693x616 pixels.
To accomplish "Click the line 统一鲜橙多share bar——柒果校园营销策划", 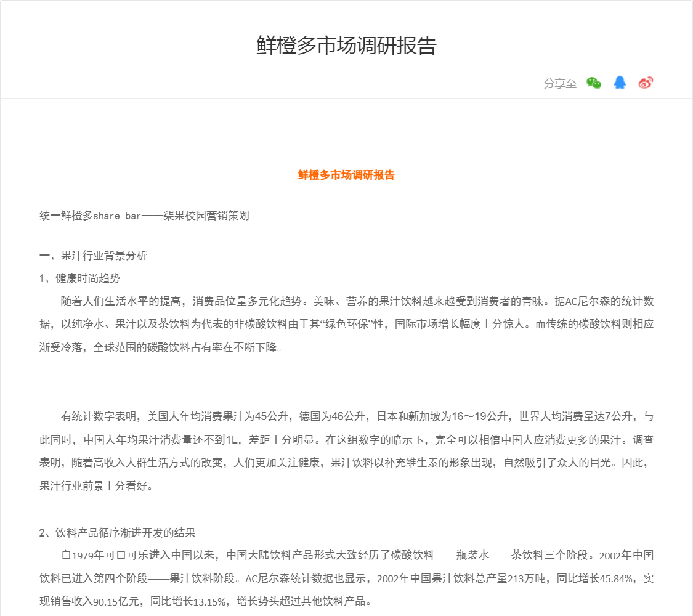I will pos(144,216).
